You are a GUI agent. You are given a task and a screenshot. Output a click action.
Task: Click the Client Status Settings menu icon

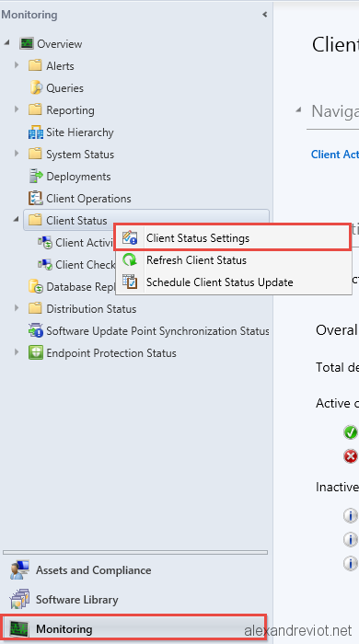130,237
